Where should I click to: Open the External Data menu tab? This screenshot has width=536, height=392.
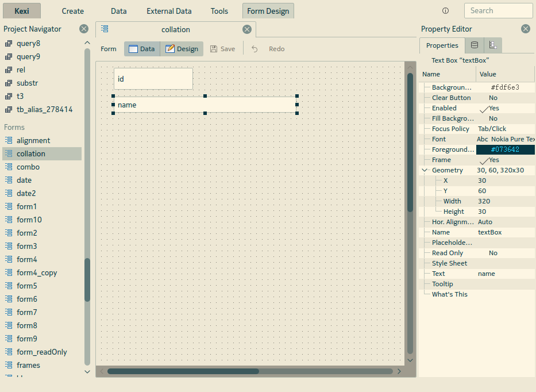coord(169,11)
